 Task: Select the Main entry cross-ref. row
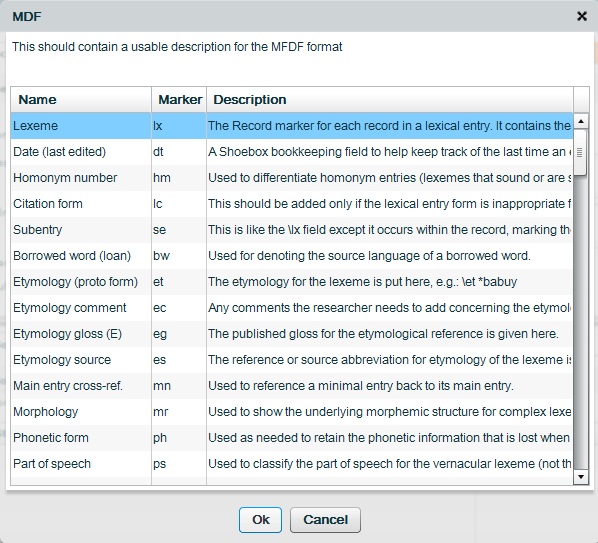point(292,386)
